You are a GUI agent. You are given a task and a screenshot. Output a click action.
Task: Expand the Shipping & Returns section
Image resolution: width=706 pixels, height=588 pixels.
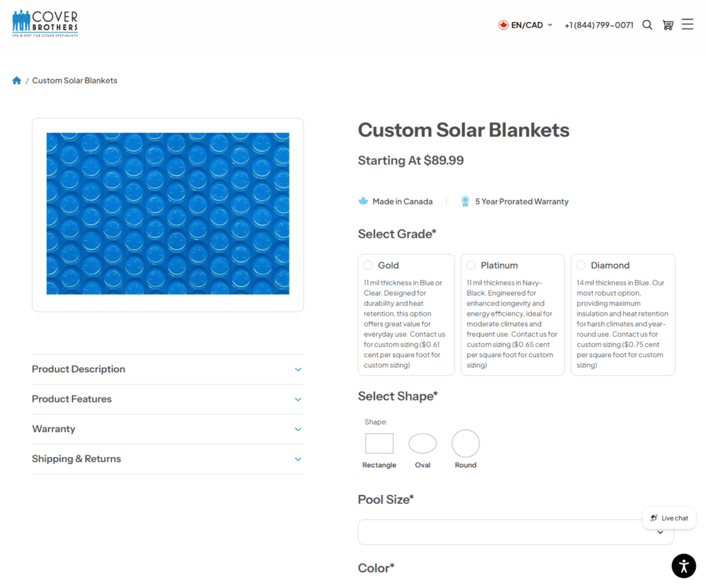(168, 459)
